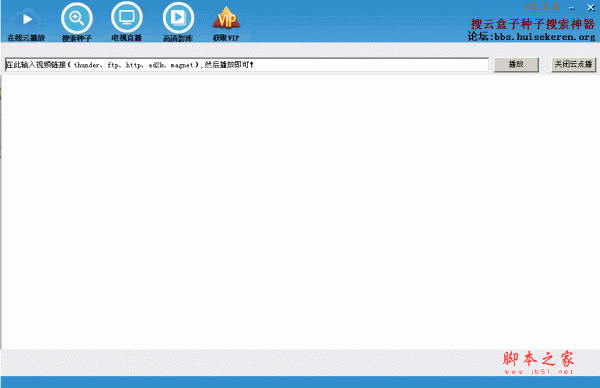Minimize the window using the dash button
The image size is (600, 388).
pyautogui.click(x=572, y=8)
